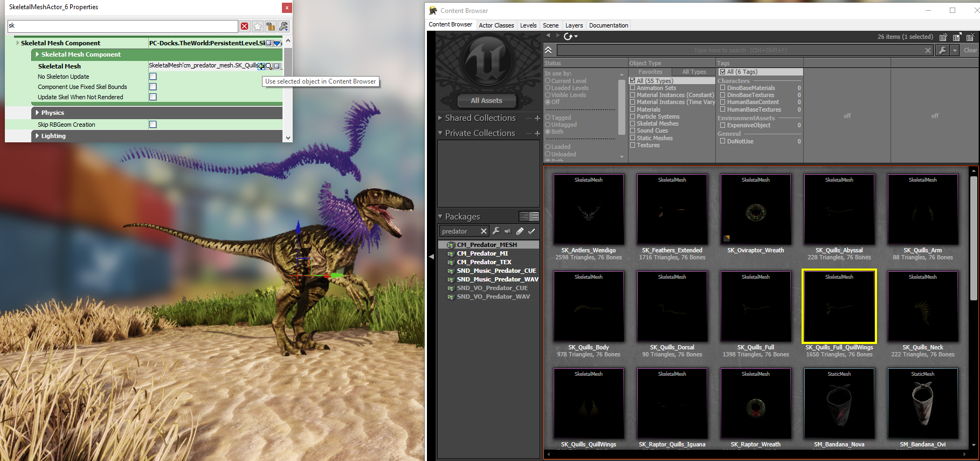Open package filter wrench options

click(496, 231)
